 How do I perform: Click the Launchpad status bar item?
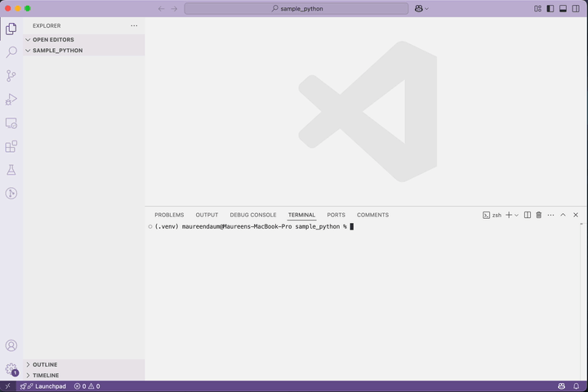pyautogui.click(x=43, y=386)
